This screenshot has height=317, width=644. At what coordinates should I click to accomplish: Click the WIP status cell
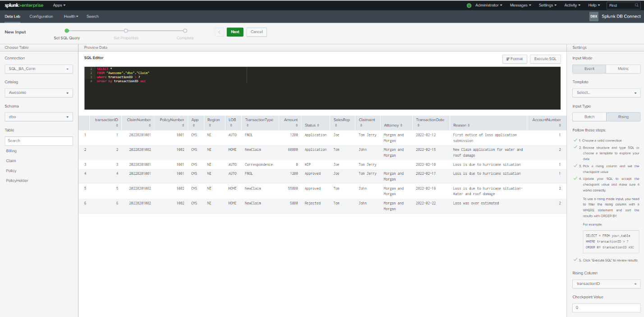308,165
